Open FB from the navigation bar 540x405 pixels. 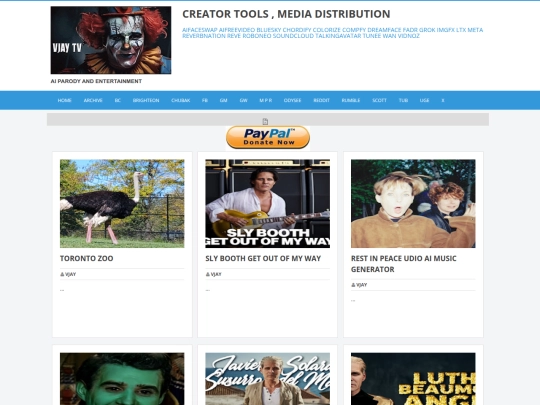(x=205, y=100)
